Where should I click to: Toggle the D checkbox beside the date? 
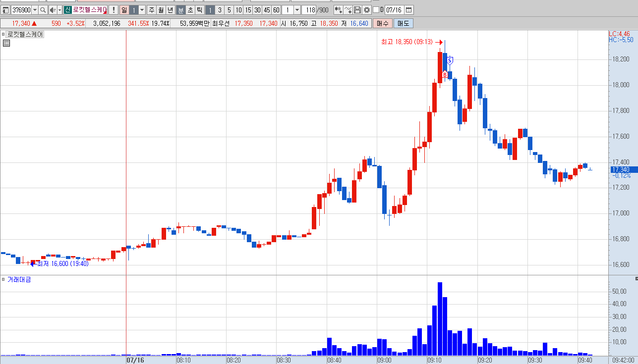(x=376, y=10)
